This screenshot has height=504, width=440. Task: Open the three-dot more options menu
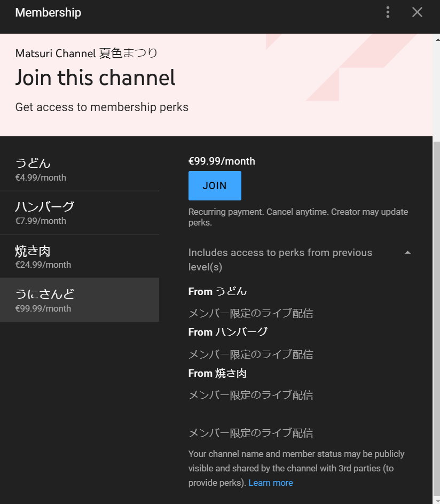coord(388,12)
